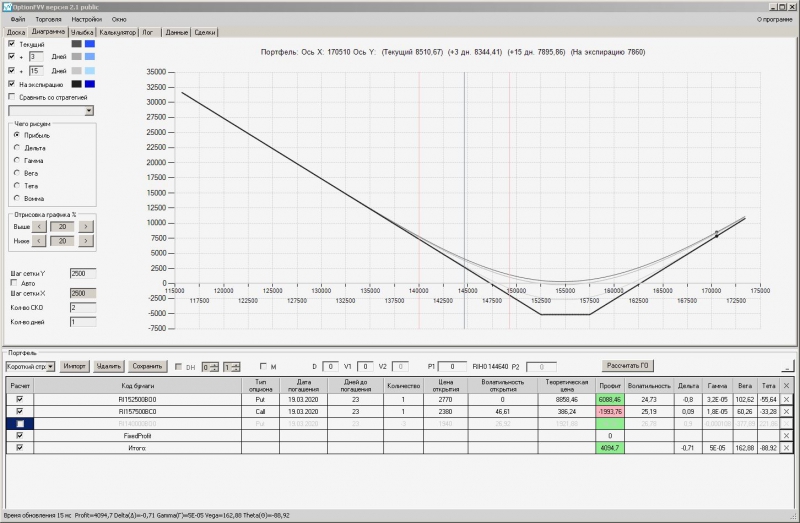Screen dimensions: 800x523
Task: Switch to the Лог tab
Action: point(147,32)
